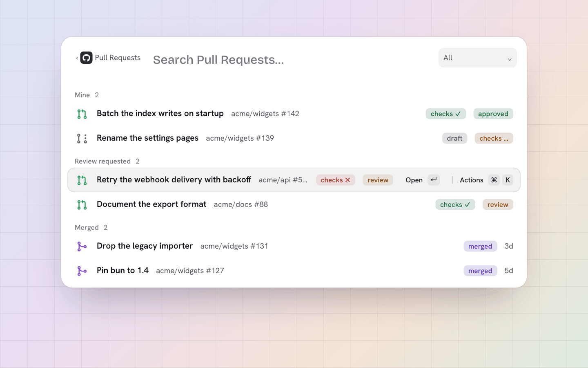Select Drop the legacy importer
Screen dimensions: 588x368
tap(294, 246)
